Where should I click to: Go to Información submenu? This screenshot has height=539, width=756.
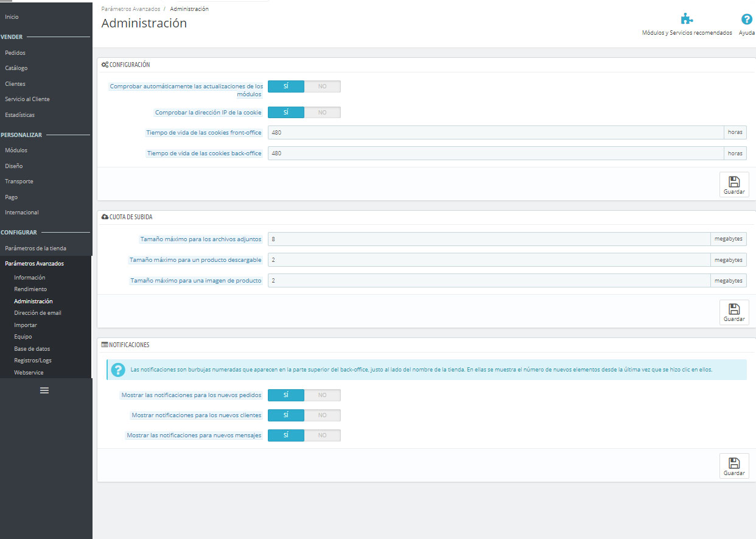point(30,278)
